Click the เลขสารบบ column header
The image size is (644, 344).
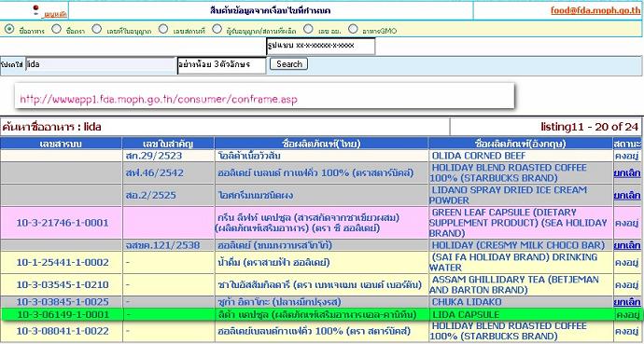[62, 144]
